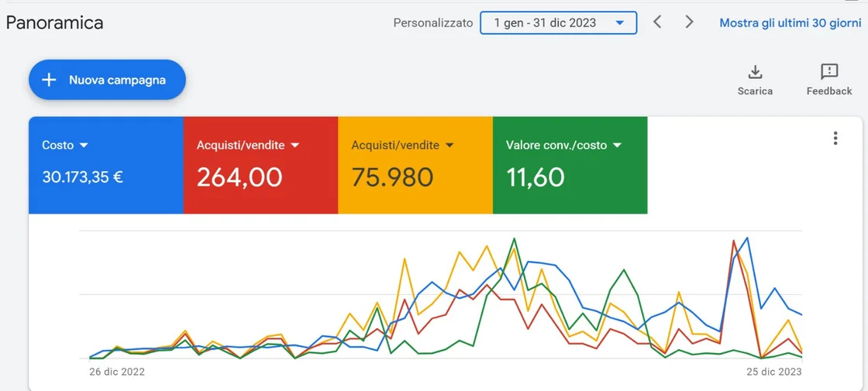This screenshot has width=868, height=391.
Task: Expand the red Acquisti/vendite metric dropdown
Action: 295,146
